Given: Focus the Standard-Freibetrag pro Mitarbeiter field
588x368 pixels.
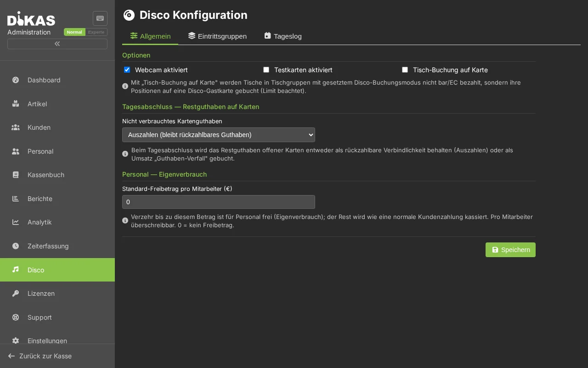Looking at the screenshot, I should click(x=219, y=202).
